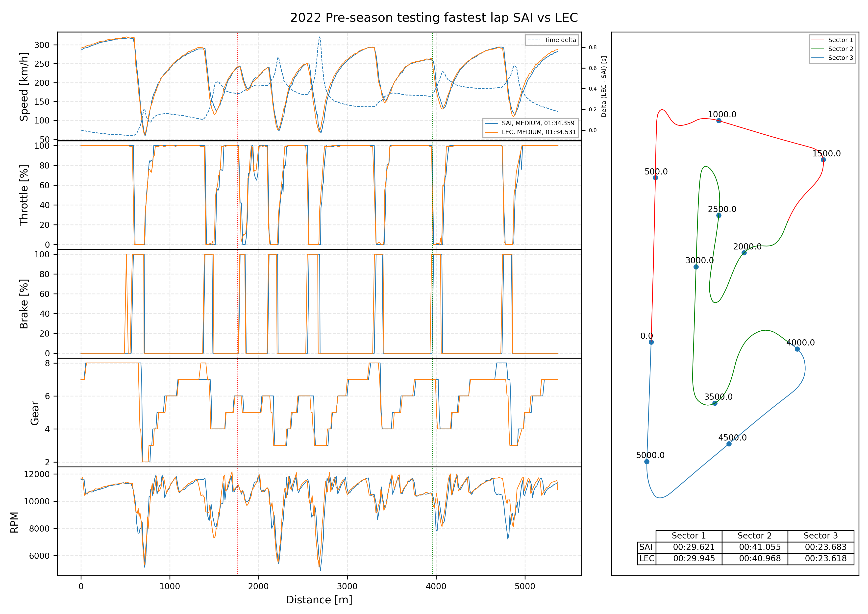
Task: Click the 'Speed [km/h]' axis label
Action: point(24,87)
